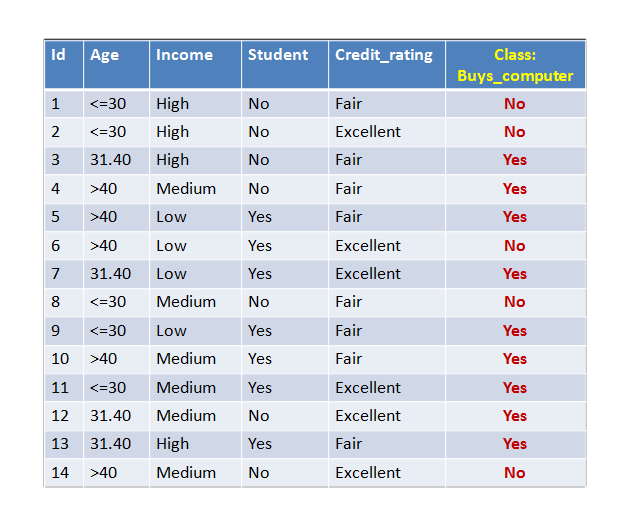Select the red Yes class cell in row 7

[515, 274]
